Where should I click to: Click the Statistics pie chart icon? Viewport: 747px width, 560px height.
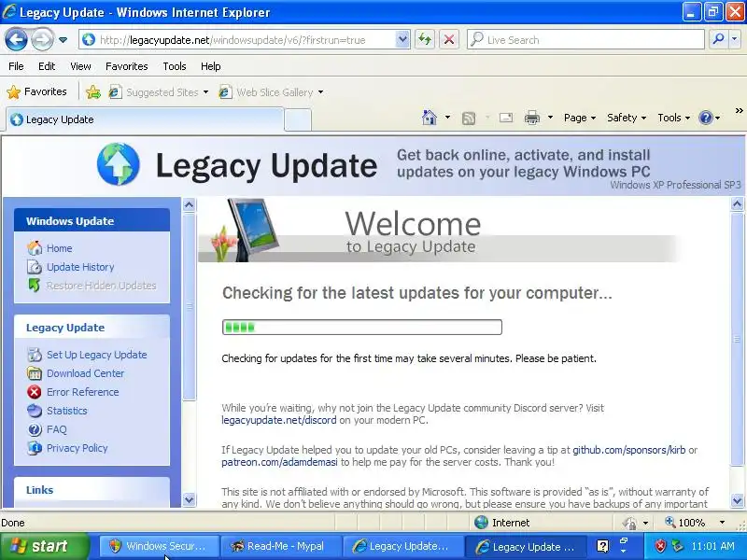pos(35,411)
